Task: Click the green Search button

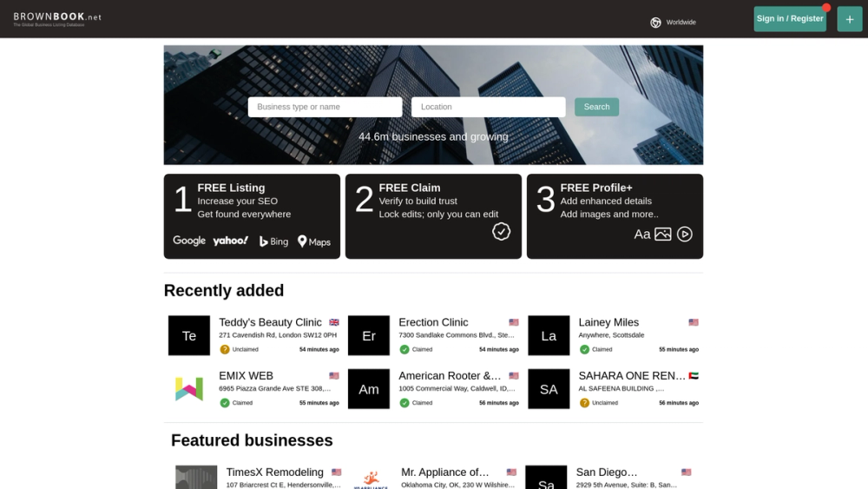Action: pos(596,107)
